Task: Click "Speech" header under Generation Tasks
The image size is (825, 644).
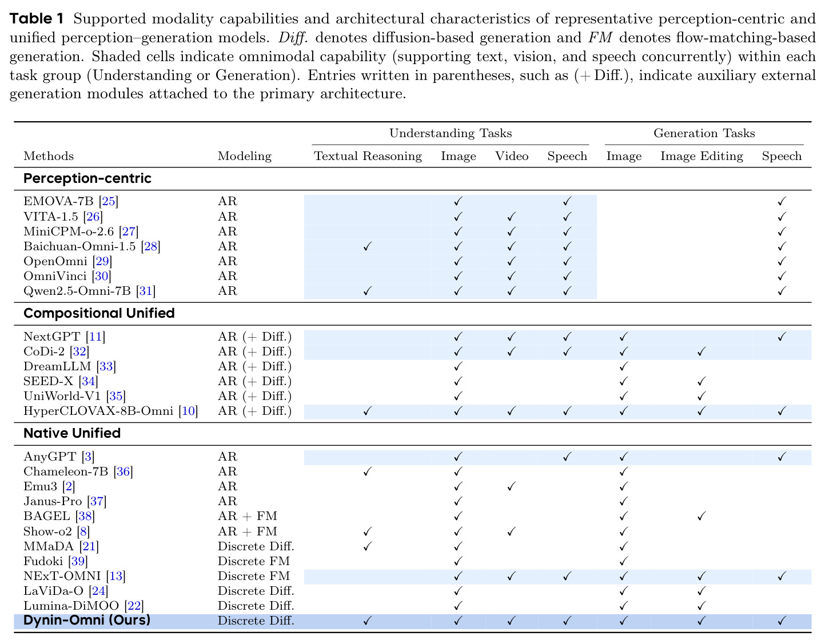Action: click(x=782, y=157)
